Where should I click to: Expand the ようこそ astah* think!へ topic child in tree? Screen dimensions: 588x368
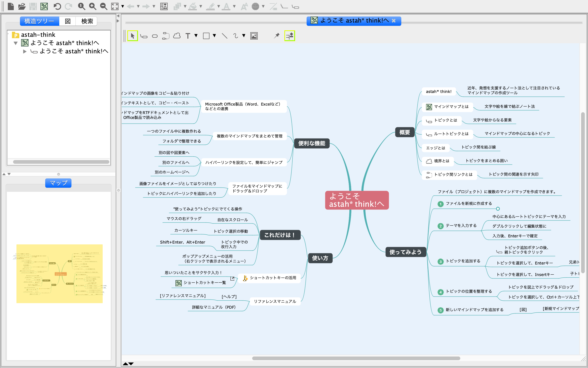(25, 51)
